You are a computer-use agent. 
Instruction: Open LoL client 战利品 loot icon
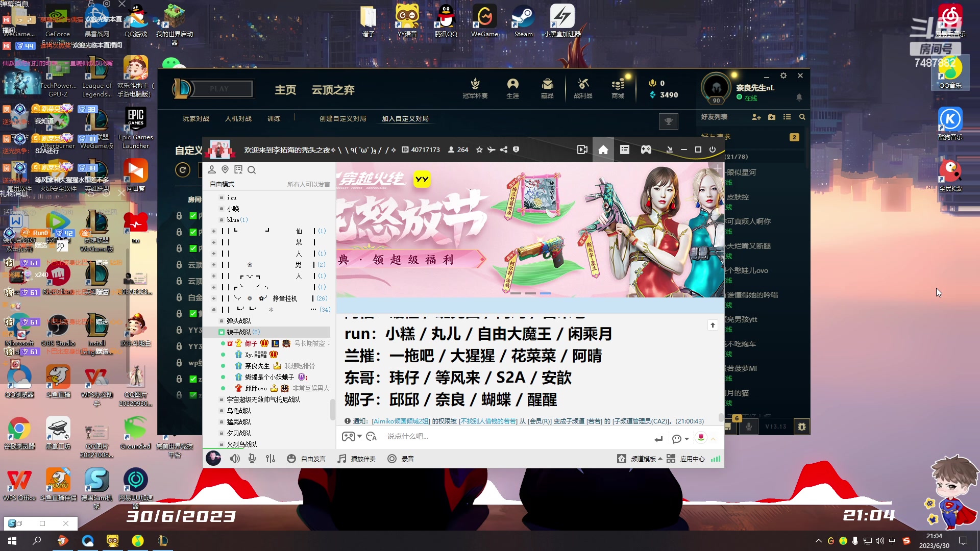pos(583,88)
